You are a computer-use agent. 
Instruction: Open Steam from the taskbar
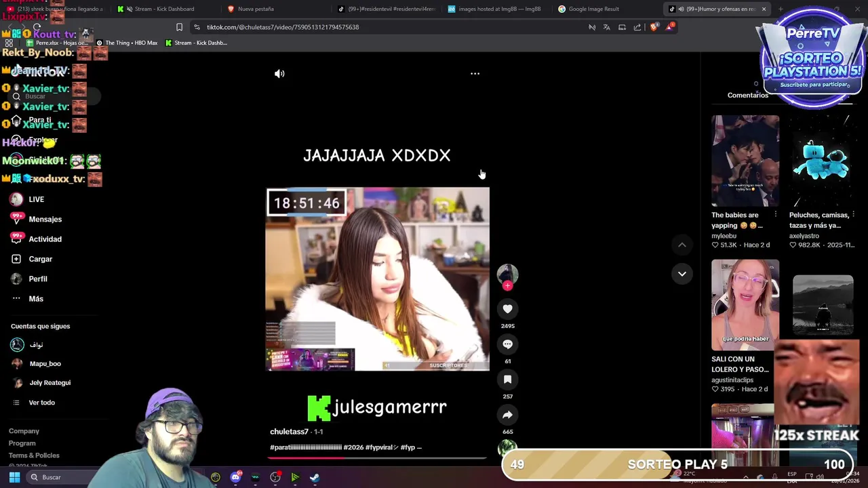(315, 477)
